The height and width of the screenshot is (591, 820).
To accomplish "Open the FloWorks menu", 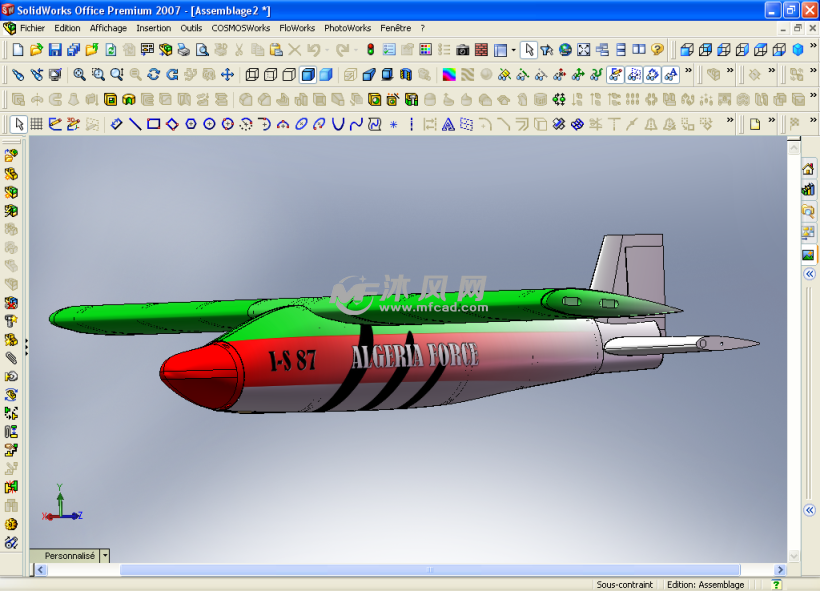I will click(x=297, y=28).
